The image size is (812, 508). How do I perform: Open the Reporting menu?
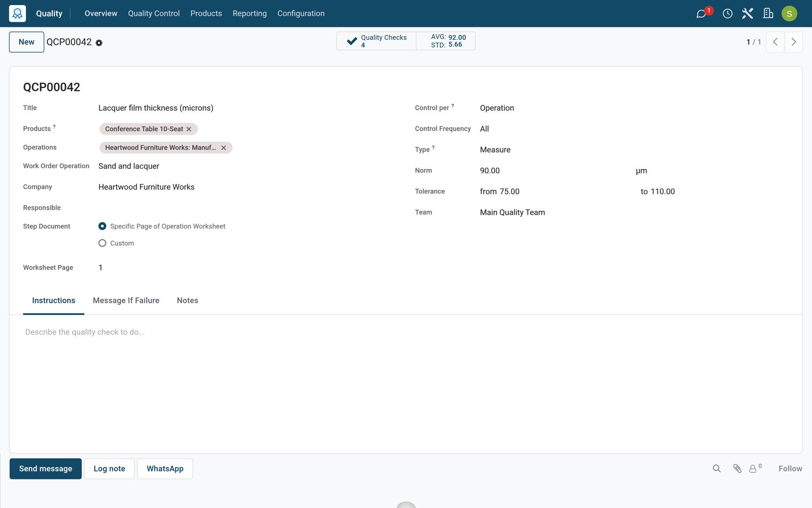click(x=250, y=14)
